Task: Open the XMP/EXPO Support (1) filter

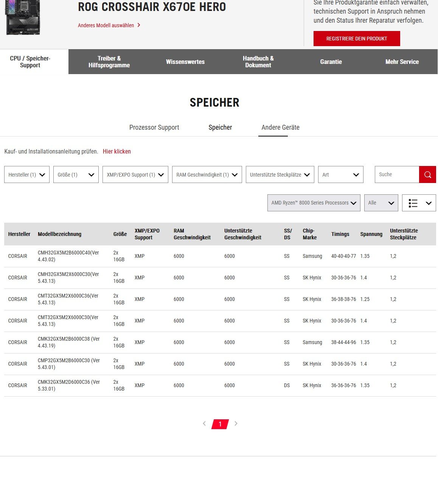Action: point(135,175)
